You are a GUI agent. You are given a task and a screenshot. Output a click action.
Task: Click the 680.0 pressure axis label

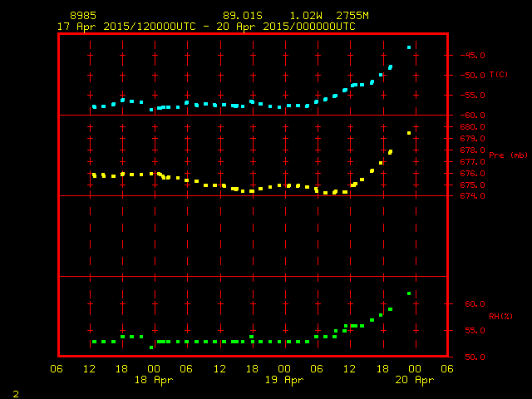tap(473, 127)
